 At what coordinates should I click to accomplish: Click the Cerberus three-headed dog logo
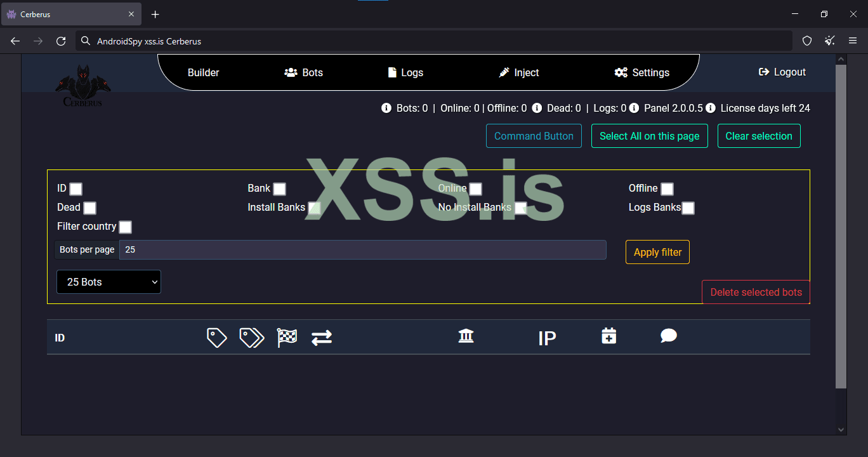pyautogui.click(x=82, y=86)
